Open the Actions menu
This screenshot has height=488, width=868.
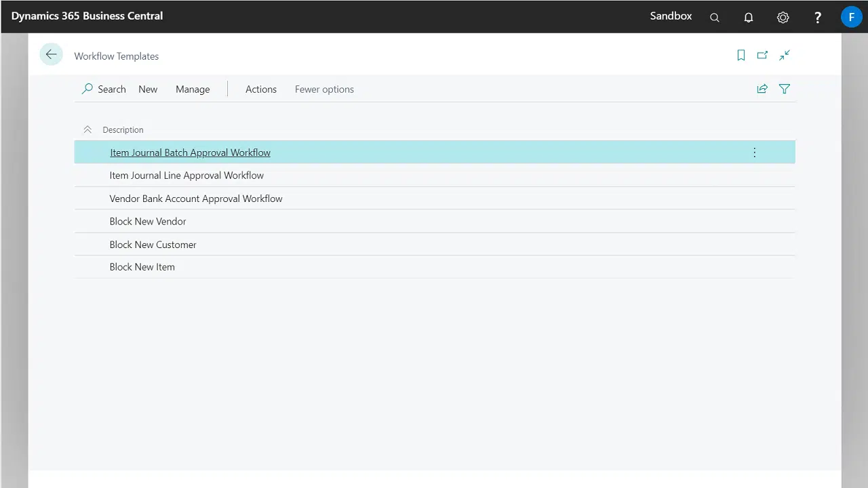pos(261,89)
